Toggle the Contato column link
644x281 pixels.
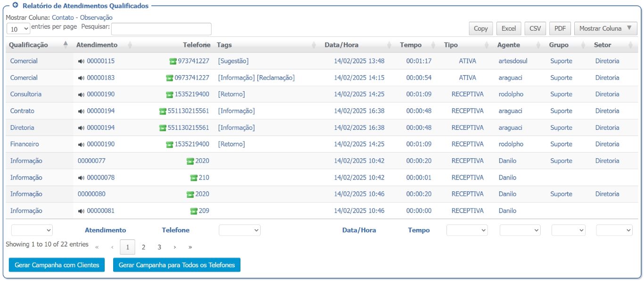pyautogui.click(x=63, y=17)
